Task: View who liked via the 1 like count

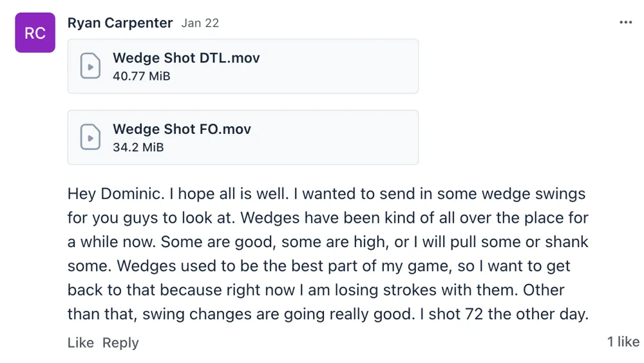Action: pyautogui.click(x=623, y=342)
